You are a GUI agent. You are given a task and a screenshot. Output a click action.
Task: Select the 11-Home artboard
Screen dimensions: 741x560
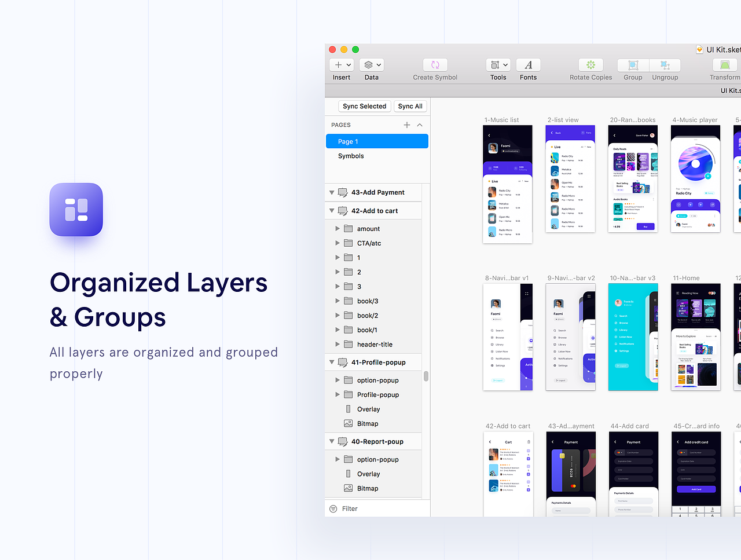pyautogui.click(x=695, y=337)
